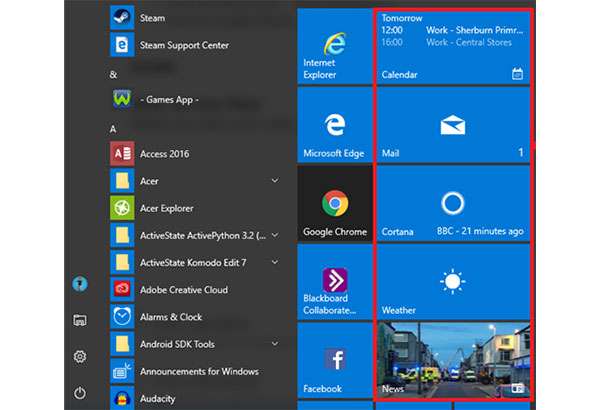Open the Weather tile

[x=452, y=282]
